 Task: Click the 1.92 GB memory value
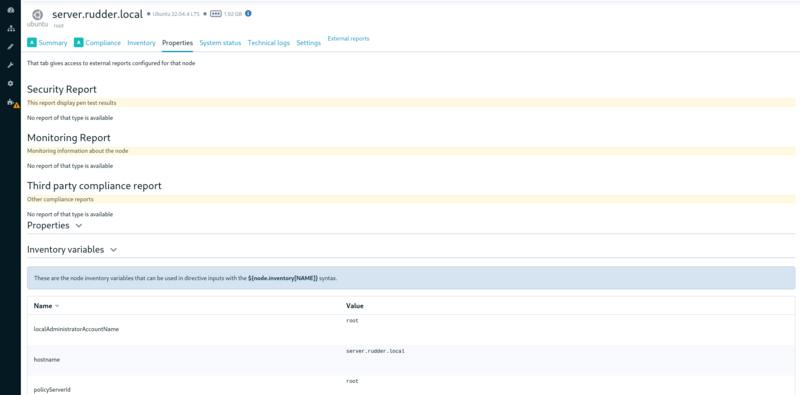(x=233, y=14)
